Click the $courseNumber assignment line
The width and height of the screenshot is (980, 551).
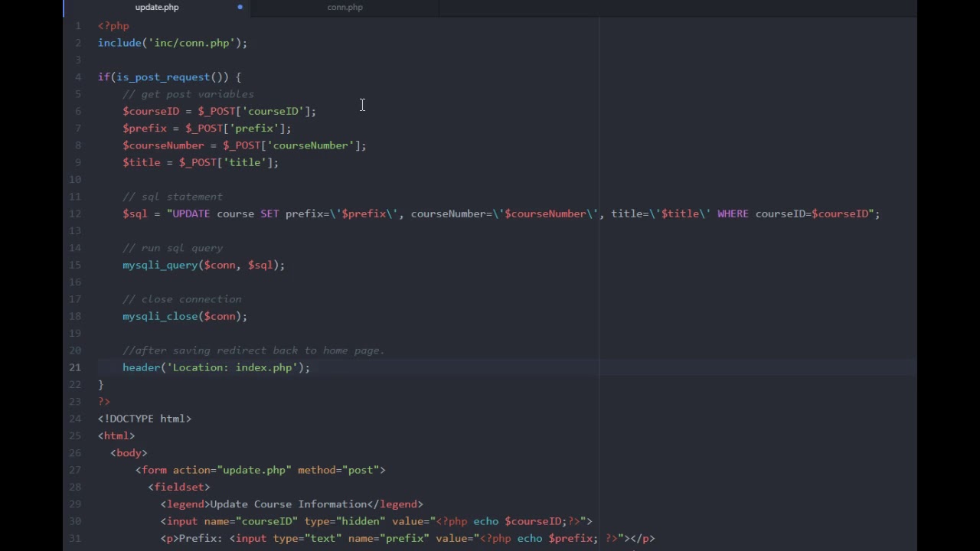(244, 145)
